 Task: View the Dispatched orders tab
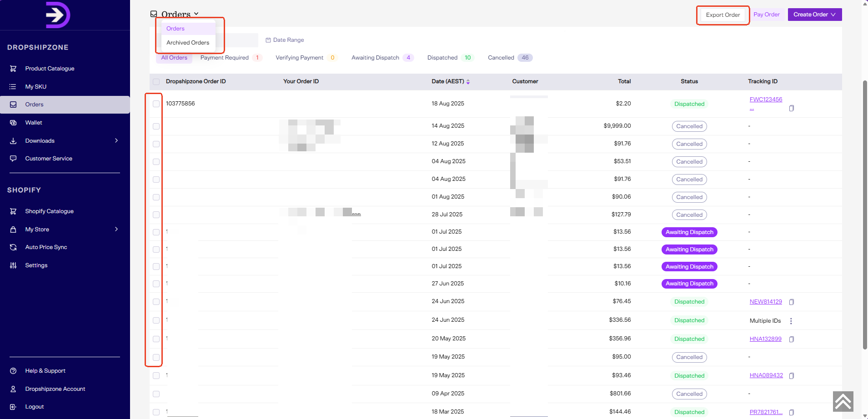[x=451, y=58]
